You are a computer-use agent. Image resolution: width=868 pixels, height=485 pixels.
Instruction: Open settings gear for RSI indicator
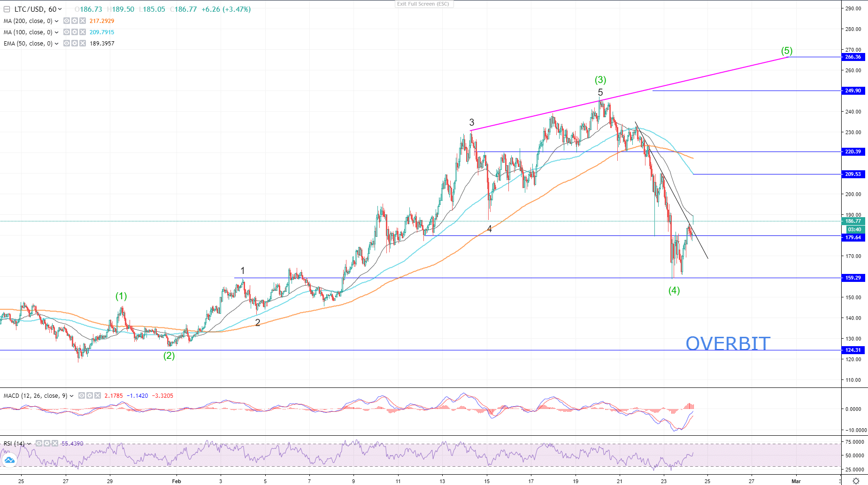click(47, 443)
